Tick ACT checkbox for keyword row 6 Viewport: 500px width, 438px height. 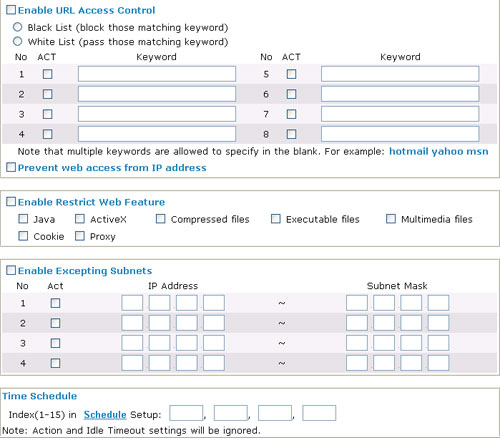[x=291, y=94]
